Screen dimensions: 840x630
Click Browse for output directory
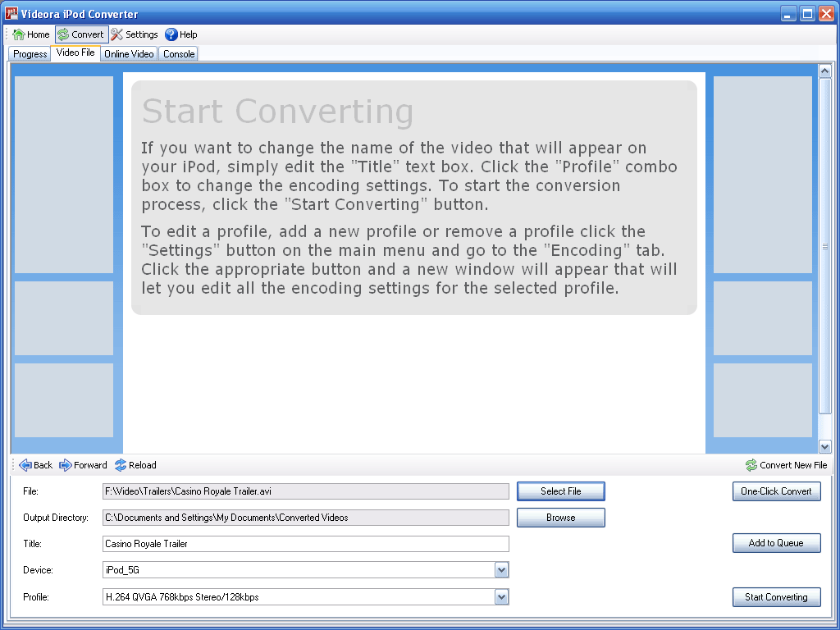coord(561,518)
